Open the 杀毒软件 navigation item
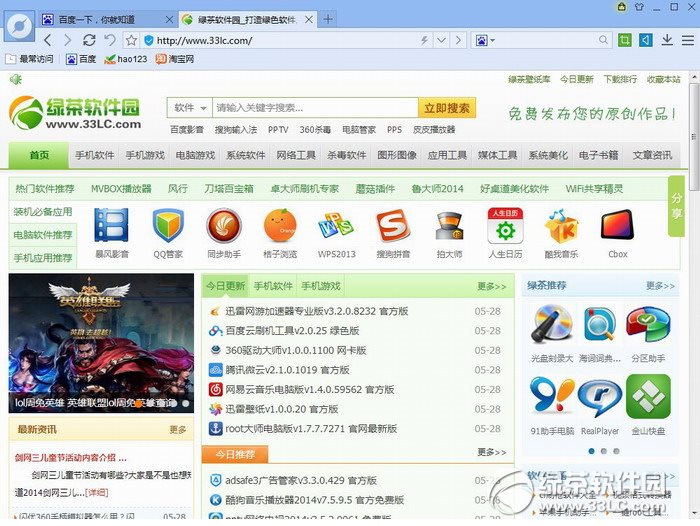The width and height of the screenshot is (700, 526). tap(346, 155)
